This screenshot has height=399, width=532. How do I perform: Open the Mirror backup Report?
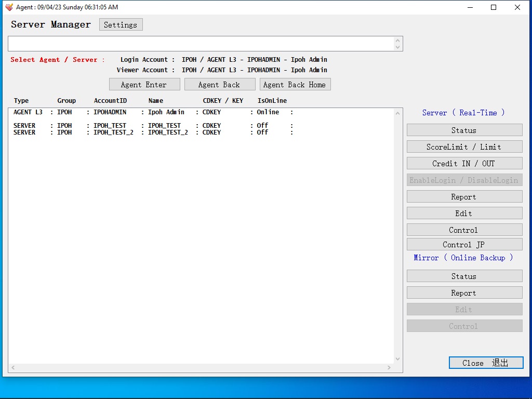464,293
